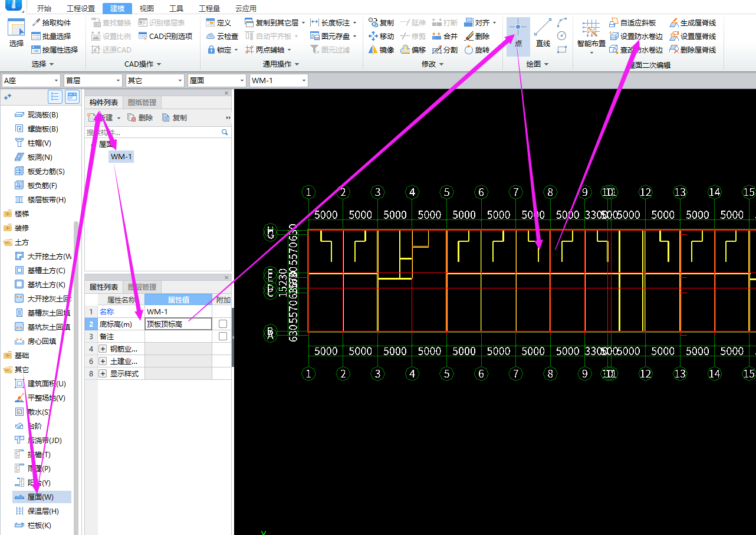Screen dimensions: 756x535
Task: Open the 工程量 ribbon tab
Action: click(209, 8)
